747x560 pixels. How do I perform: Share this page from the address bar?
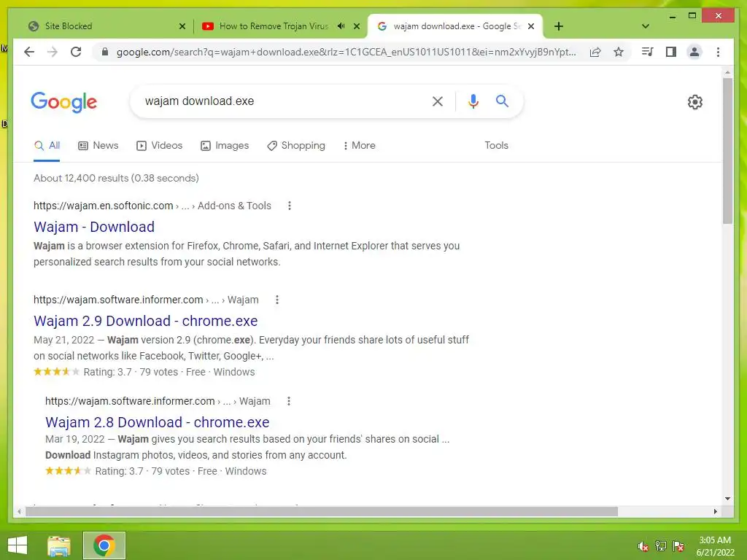pyautogui.click(x=595, y=52)
